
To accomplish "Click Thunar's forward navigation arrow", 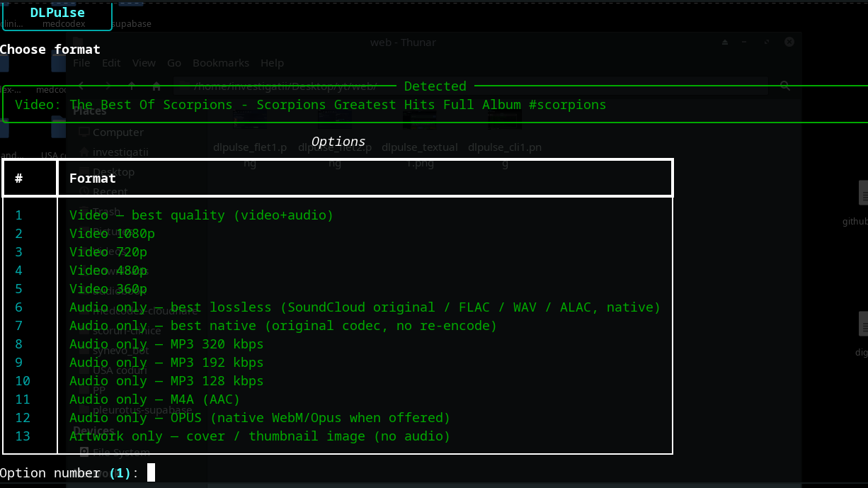I will click(x=107, y=86).
